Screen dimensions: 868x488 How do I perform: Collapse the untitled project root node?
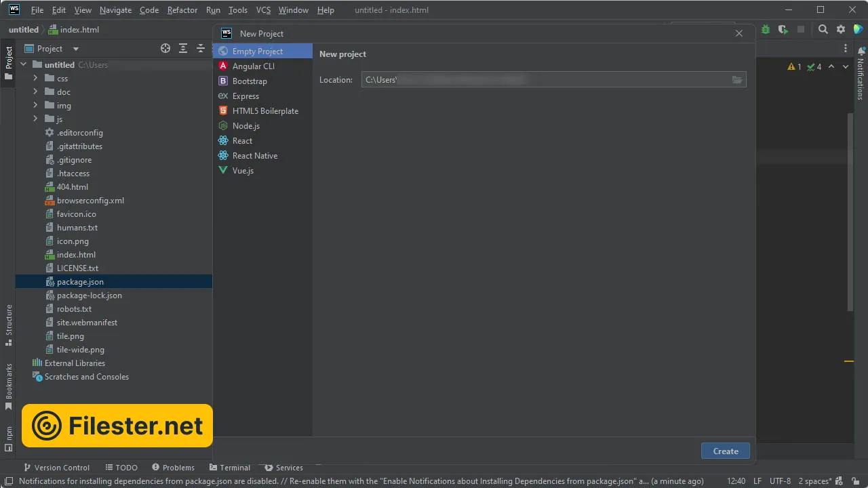coord(24,65)
